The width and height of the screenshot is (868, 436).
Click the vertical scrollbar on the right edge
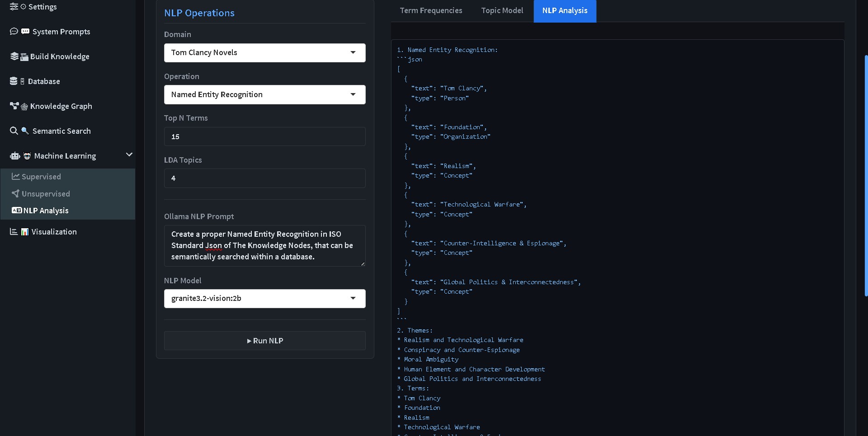(x=866, y=176)
